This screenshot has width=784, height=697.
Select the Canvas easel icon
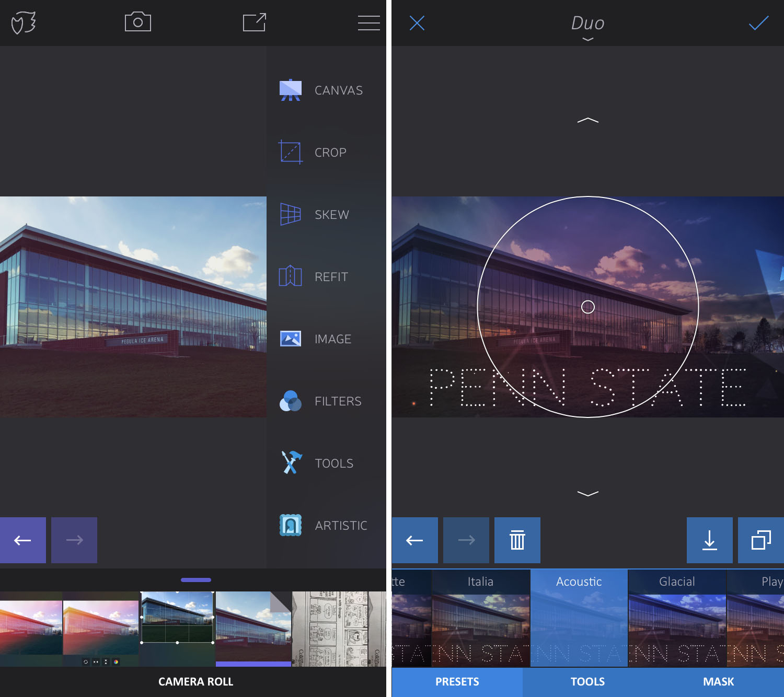pos(291,90)
